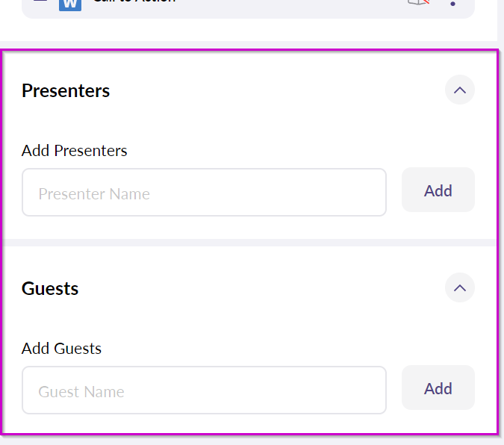Click the Call to Action item label text
This screenshot has width=504, height=445.
click(134, 2)
